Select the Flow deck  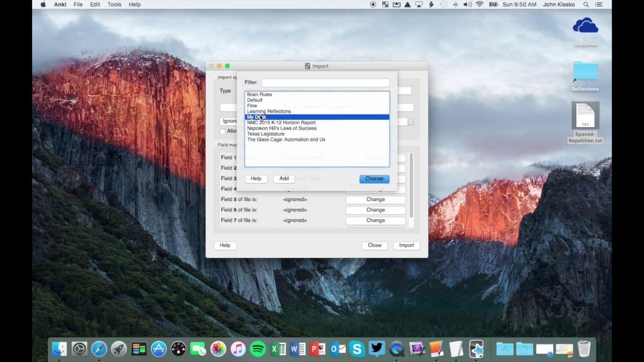[317, 106]
